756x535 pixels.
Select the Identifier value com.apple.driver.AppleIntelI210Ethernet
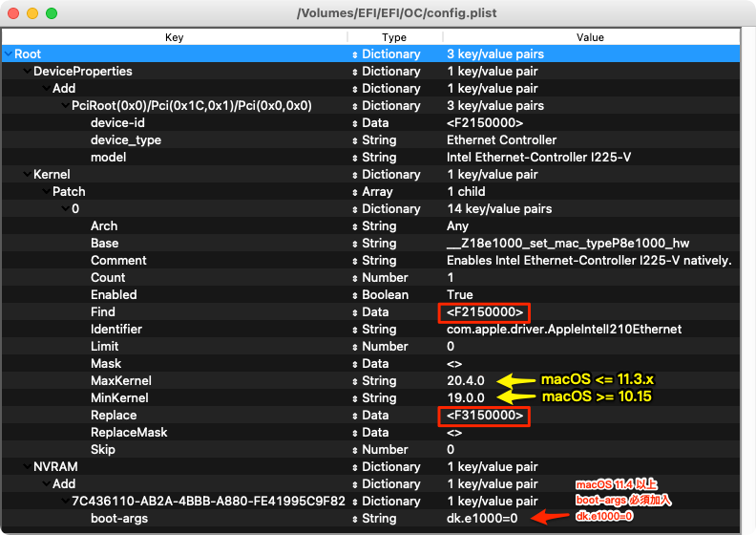[x=564, y=329]
